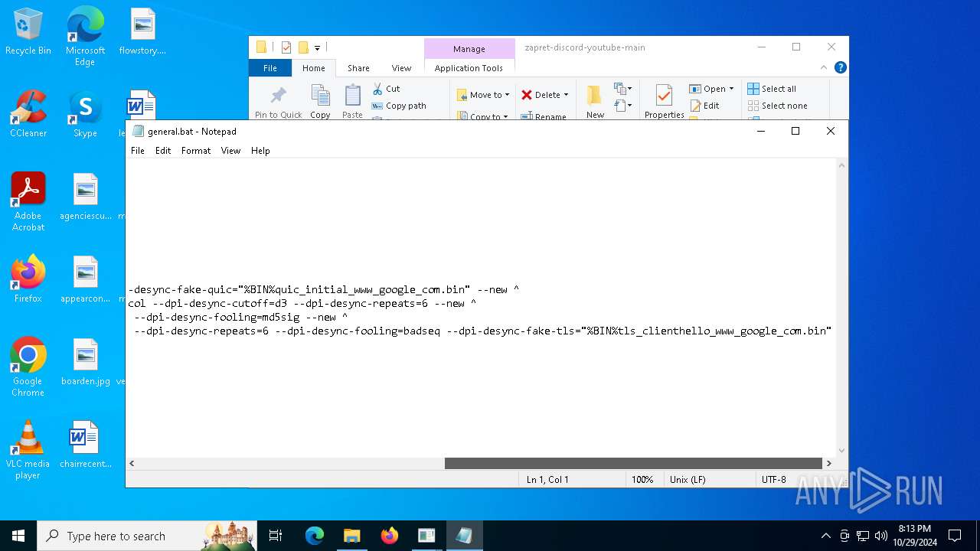980x551 pixels.
Task: Open Edge from the taskbar
Action: (315, 536)
